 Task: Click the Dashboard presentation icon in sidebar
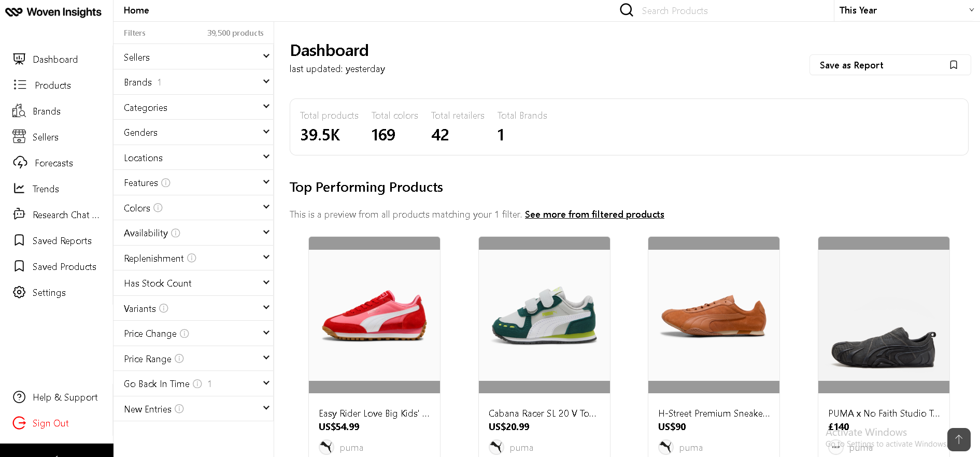(x=19, y=59)
